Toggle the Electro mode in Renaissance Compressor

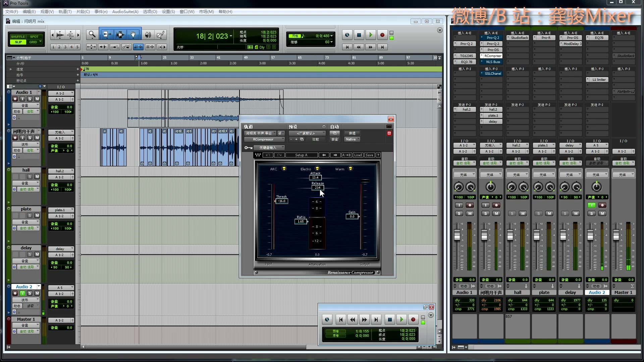coord(318,168)
